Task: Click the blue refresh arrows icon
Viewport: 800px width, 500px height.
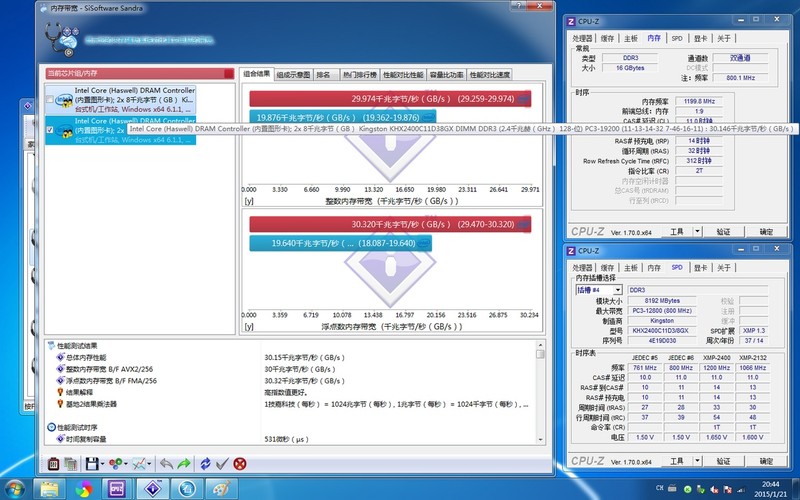Action: point(205,464)
